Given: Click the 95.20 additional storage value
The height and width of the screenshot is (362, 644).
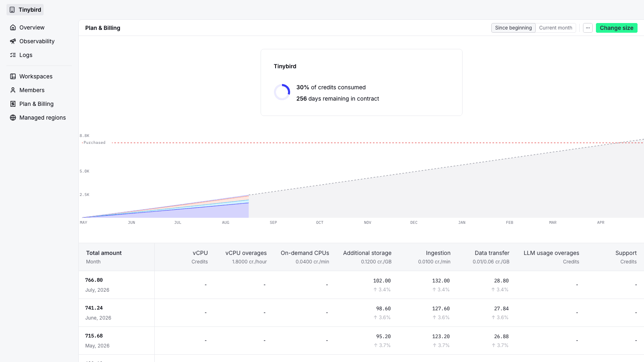Looking at the screenshot, I should coord(383,337).
